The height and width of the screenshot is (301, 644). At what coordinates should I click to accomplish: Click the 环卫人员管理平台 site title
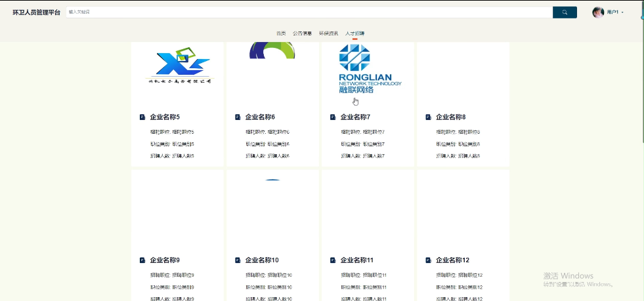click(x=37, y=12)
